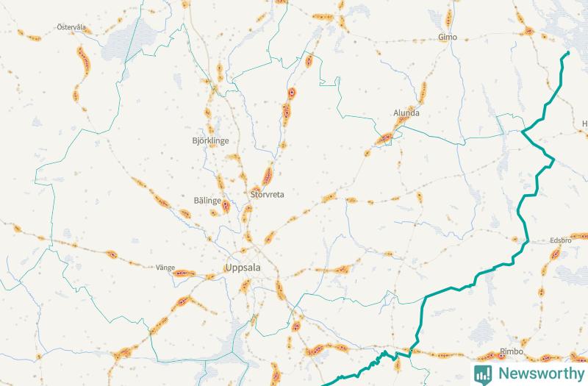Click the Storvreta town label
Screen dimensions: 588x386
(268, 195)
